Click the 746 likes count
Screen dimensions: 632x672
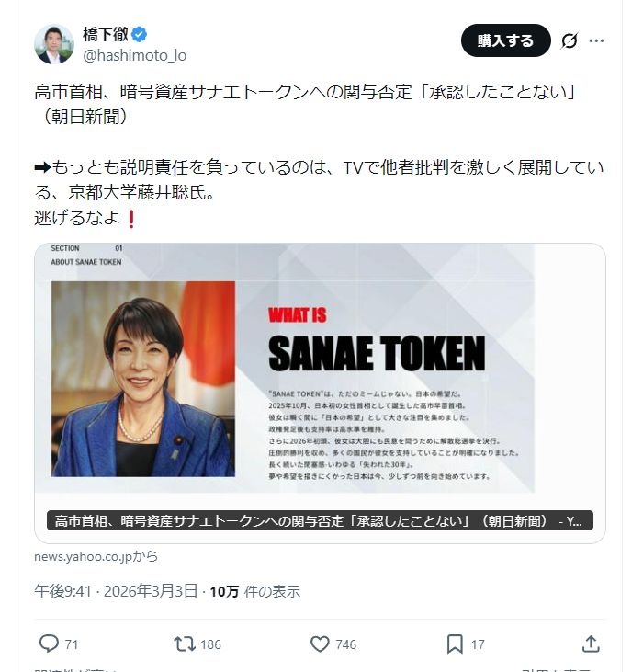(x=345, y=644)
